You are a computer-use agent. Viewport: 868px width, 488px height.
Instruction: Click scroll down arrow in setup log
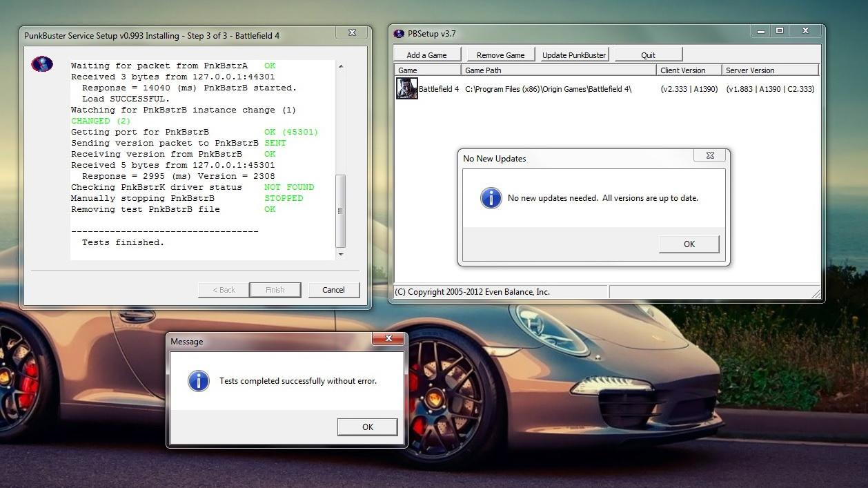coord(340,254)
